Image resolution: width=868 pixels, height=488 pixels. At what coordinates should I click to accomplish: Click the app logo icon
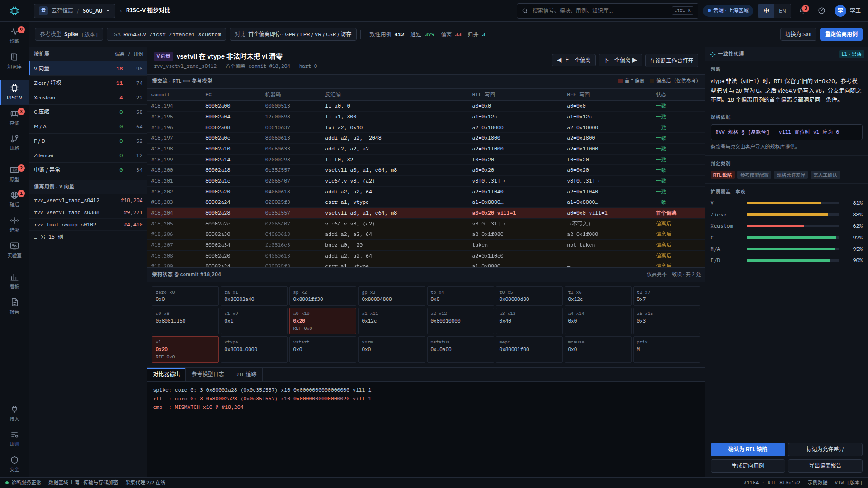[x=14, y=10]
